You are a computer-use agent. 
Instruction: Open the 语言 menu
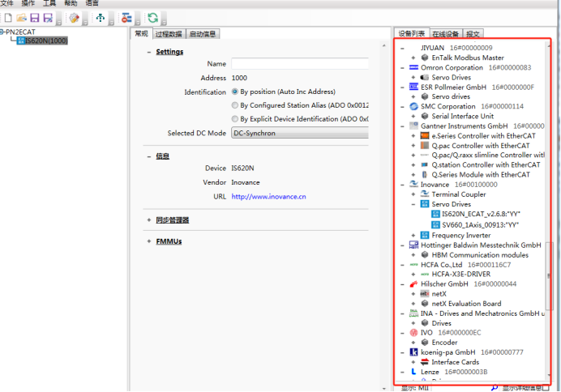point(92,3)
